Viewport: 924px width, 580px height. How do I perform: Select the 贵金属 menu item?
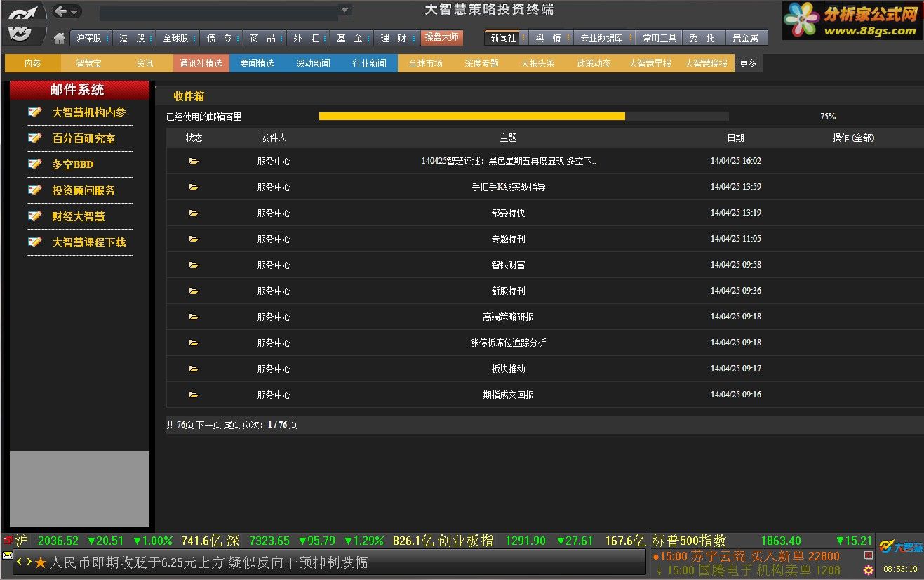746,38
